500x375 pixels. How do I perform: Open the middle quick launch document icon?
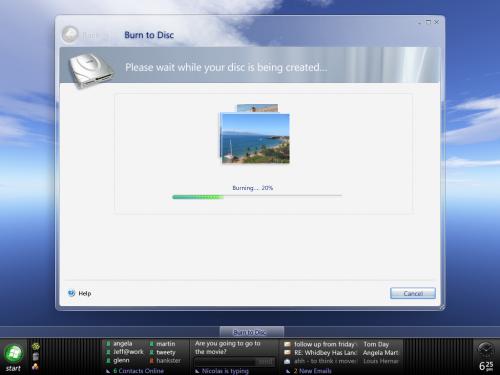tap(35, 357)
